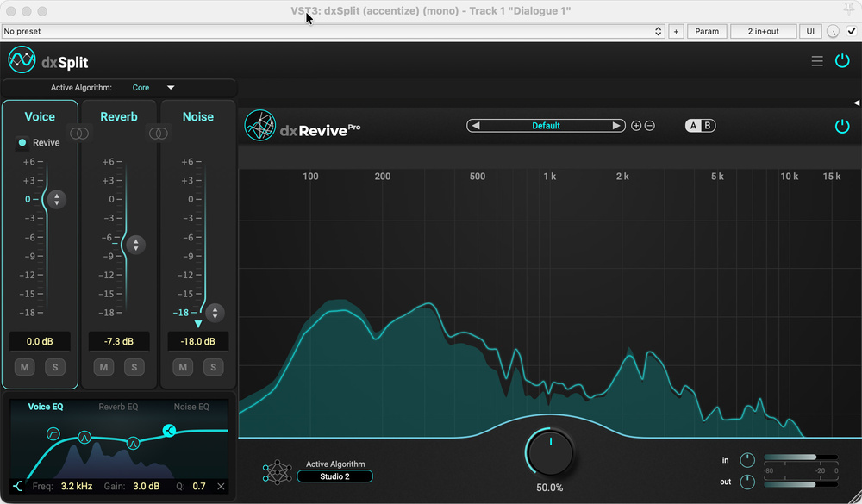
Task: Select the B comparison state
Action: (x=708, y=126)
